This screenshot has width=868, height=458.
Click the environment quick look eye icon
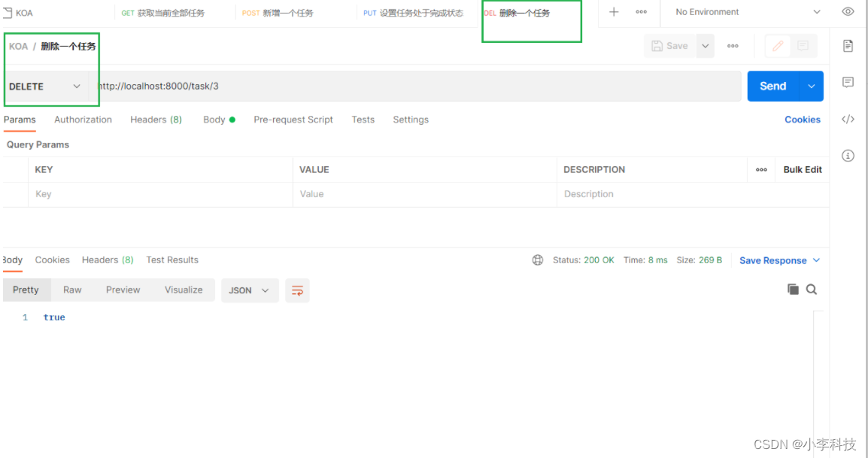[848, 12]
